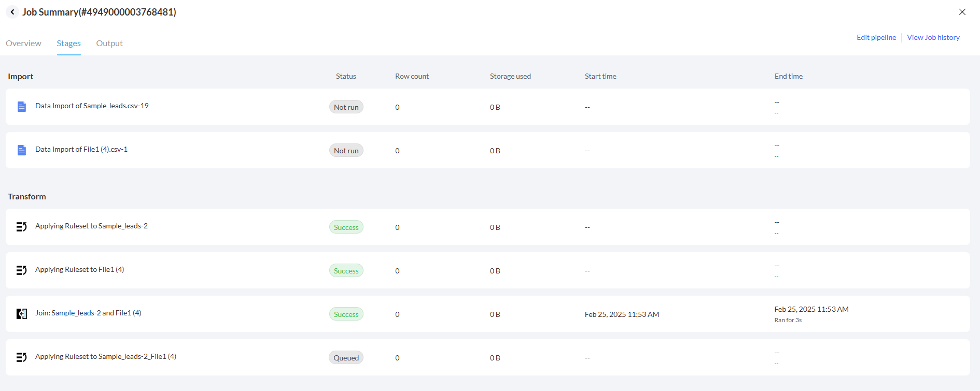Click storage used '0 B' in the Join row
The width and height of the screenshot is (980, 391).
tap(495, 314)
